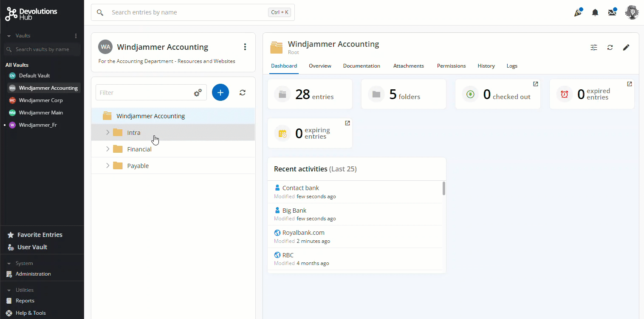This screenshot has height=319, width=644.
Task: Select Windjammer Accounting root tree item
Action: click(x=173, y=116)
